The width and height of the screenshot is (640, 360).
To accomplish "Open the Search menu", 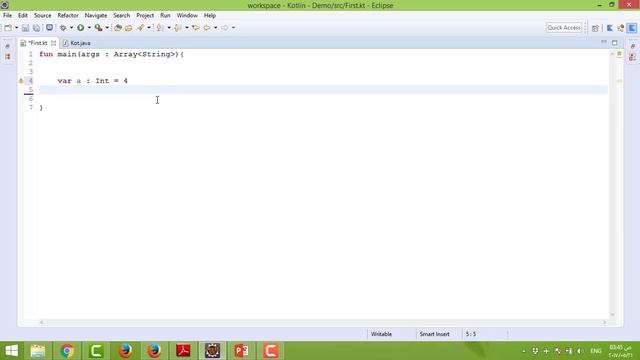I will 122,16.
